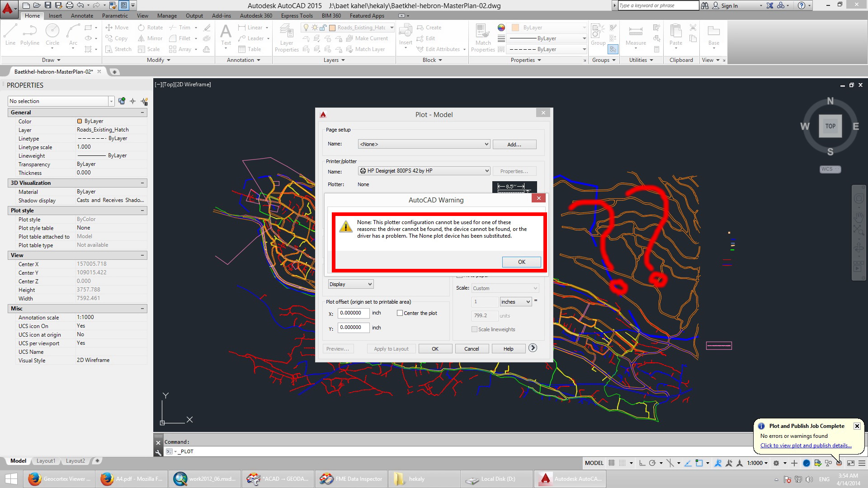Toggle grid display in status bar
Viewport: 868px width, 488px height.
612,463
